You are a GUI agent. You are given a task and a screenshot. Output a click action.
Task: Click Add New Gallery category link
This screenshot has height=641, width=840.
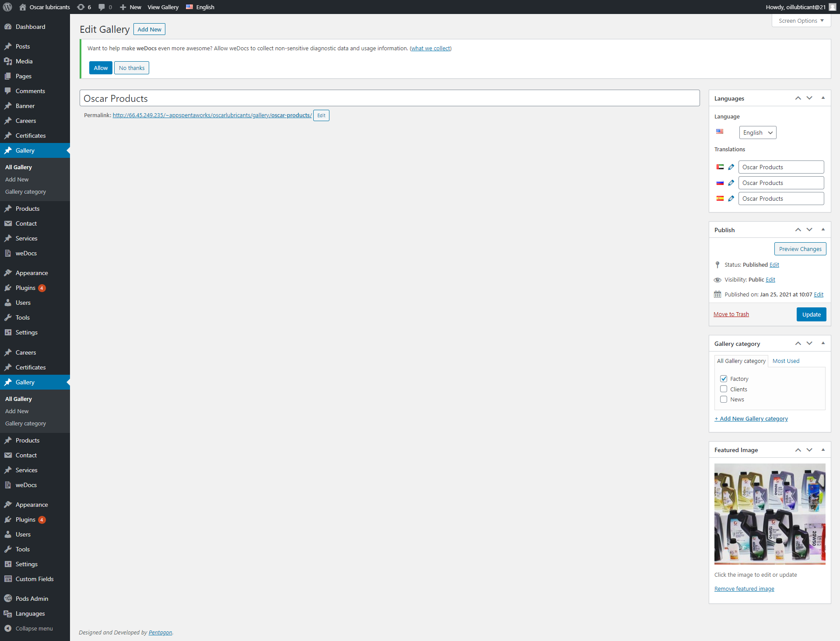coord(751,418)
